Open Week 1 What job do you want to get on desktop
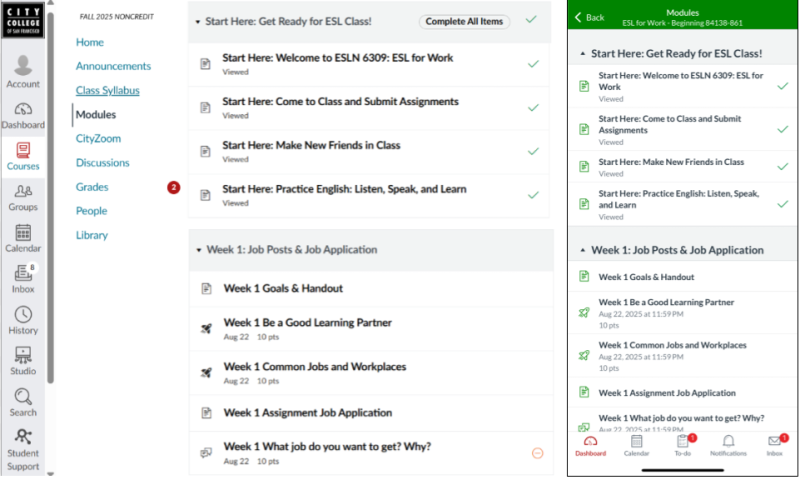This screenshot has height=480, width=800. point(327,447)
